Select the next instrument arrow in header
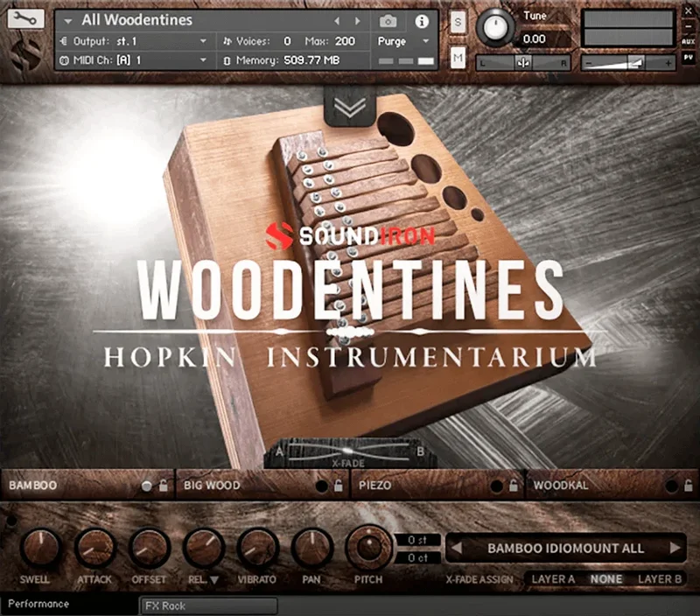700x616 pixels. pyautogui.click(x=357, y=20)
